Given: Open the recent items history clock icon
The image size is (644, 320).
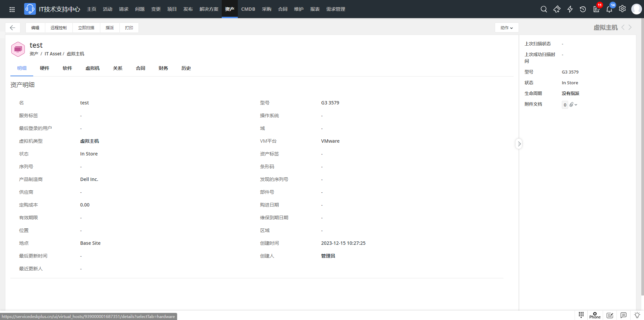Looking at the screenshot, I should click(x=583, y=9).
